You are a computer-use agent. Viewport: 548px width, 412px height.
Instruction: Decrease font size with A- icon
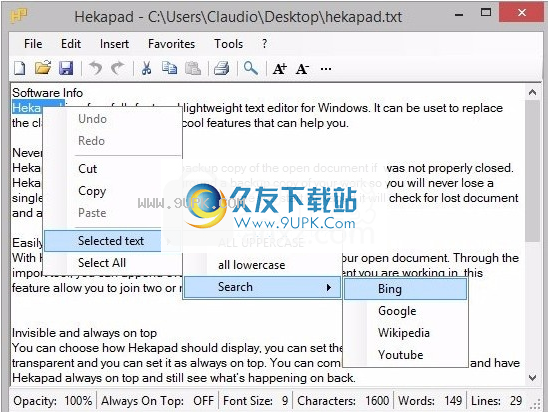click(302, 69)
